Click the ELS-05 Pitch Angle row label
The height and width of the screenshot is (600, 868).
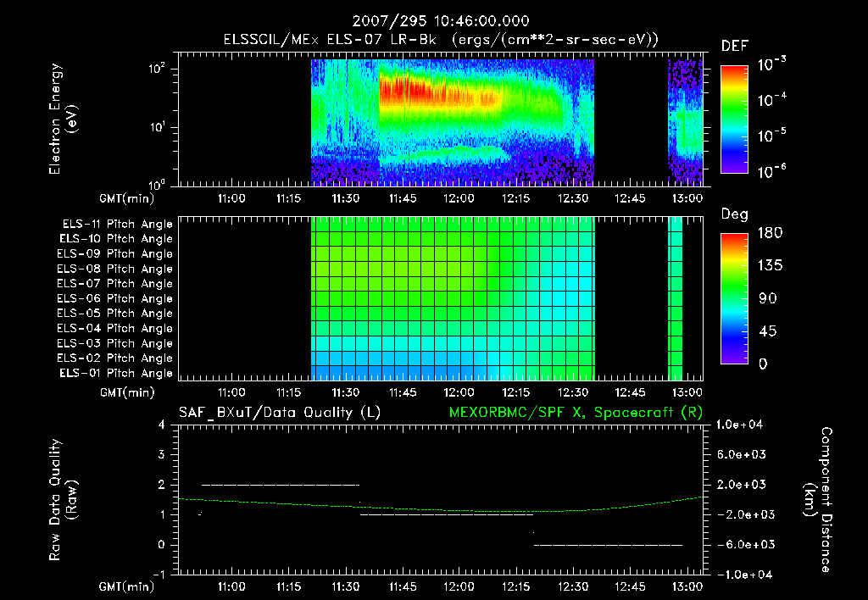coord(114,314)
